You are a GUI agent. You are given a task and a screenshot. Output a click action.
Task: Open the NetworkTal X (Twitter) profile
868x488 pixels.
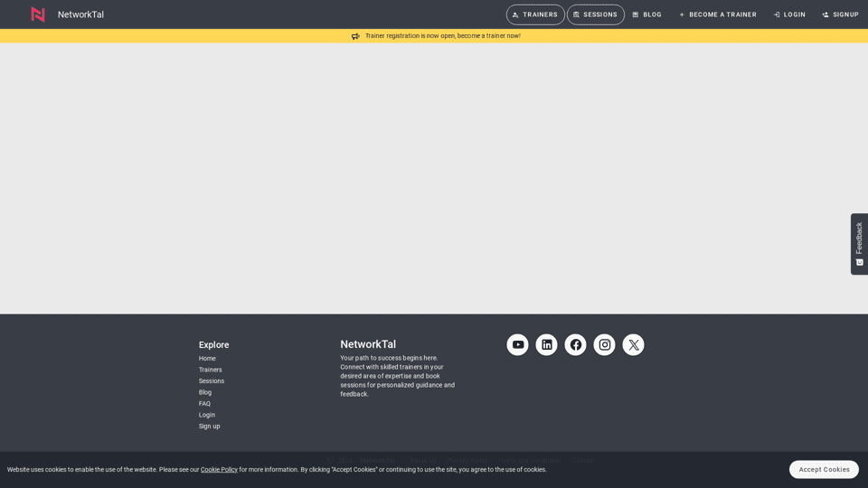click(x=633, y=344)
